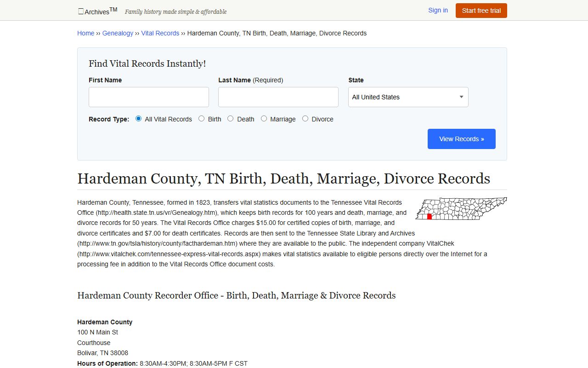Expand the State dropdown
588x368 pixels.
coord(408,97)
